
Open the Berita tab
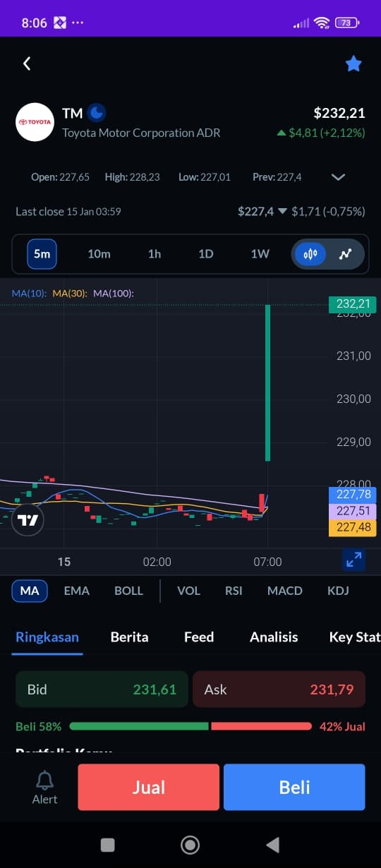pyautogui.click(x=130, y=637)
